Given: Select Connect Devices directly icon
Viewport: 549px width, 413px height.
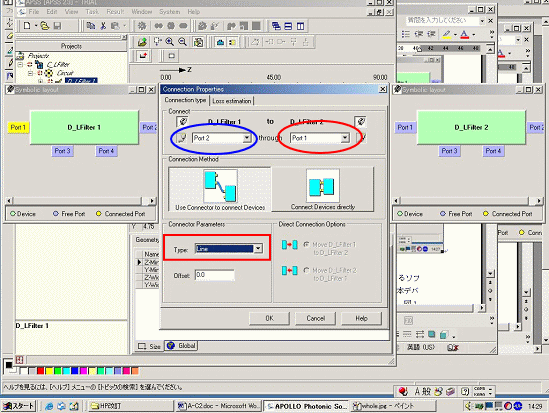Looking at the screenshot, I should point(322,186).
